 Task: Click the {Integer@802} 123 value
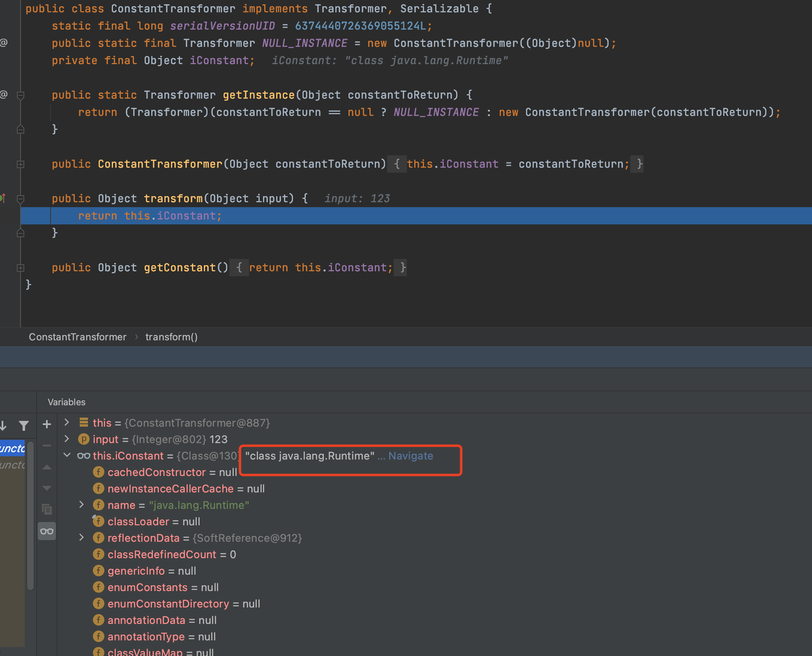pos(180,439)
